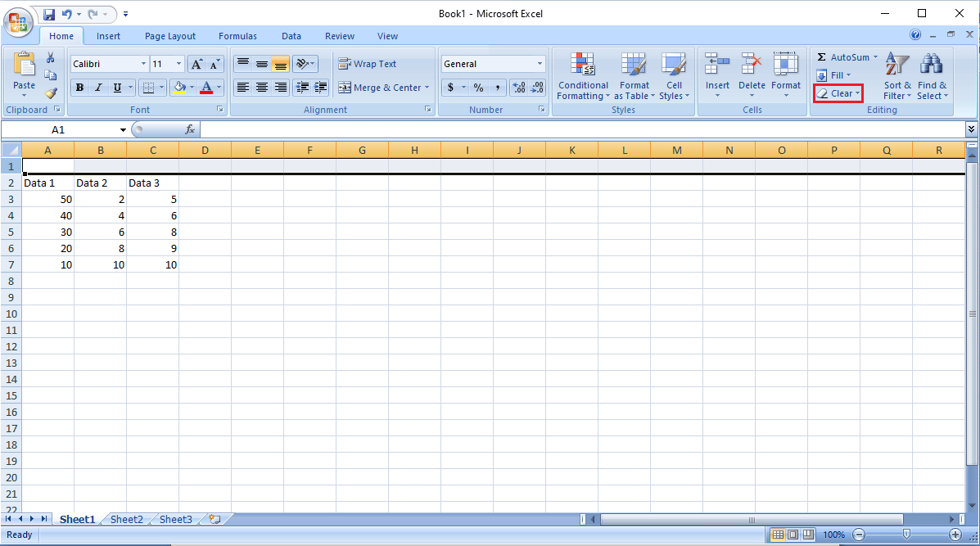Click the Save icon in Quick Access
980x546 pixels.
click(49, 14)
